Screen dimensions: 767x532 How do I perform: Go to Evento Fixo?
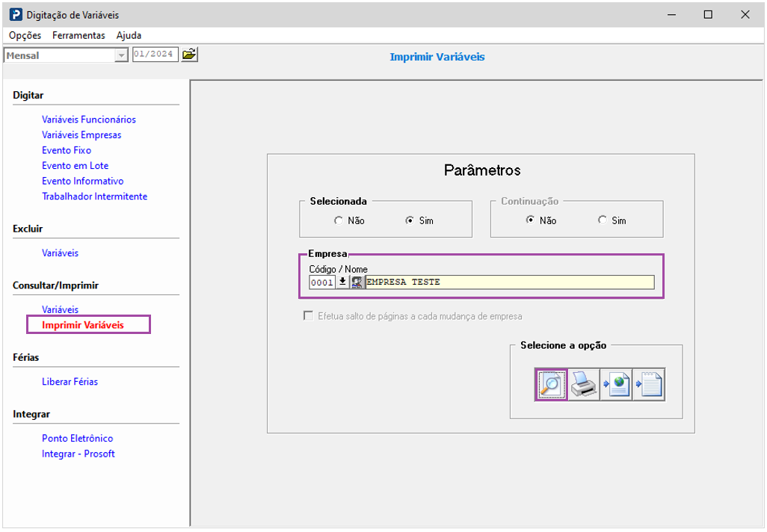[x=66, y=150]
